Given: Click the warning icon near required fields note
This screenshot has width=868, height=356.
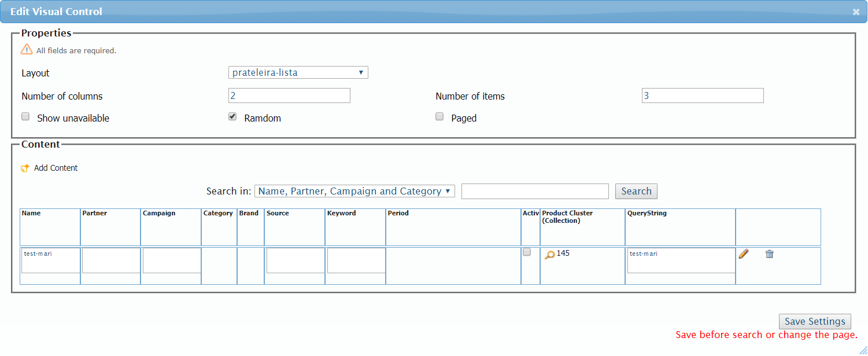Looking at the screenshot, I should 27,50.
